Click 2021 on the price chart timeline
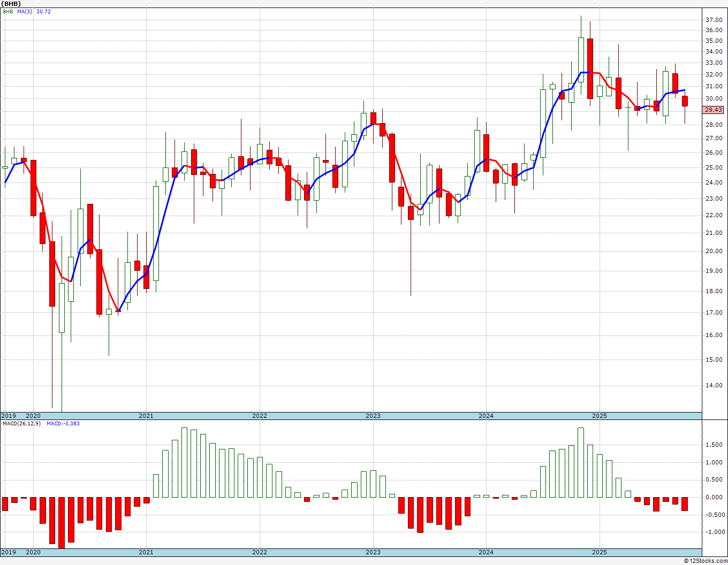 pyautogui.click(x=146, y=416)
